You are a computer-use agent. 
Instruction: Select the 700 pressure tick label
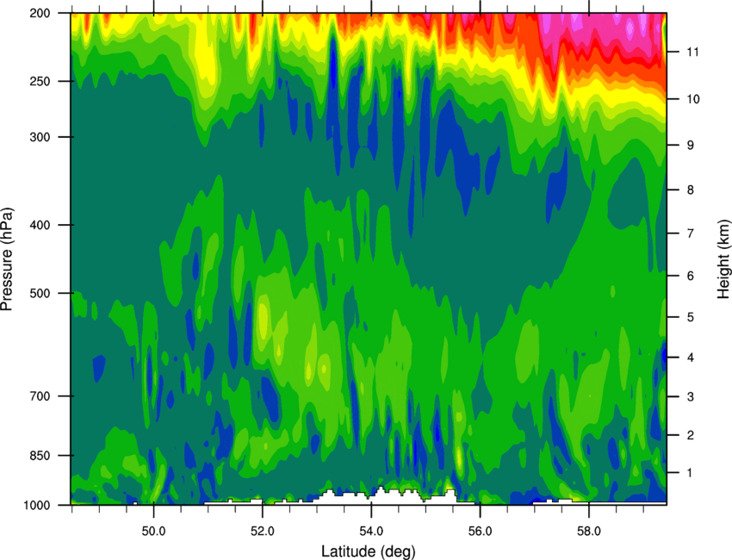[x=40, y=396]
